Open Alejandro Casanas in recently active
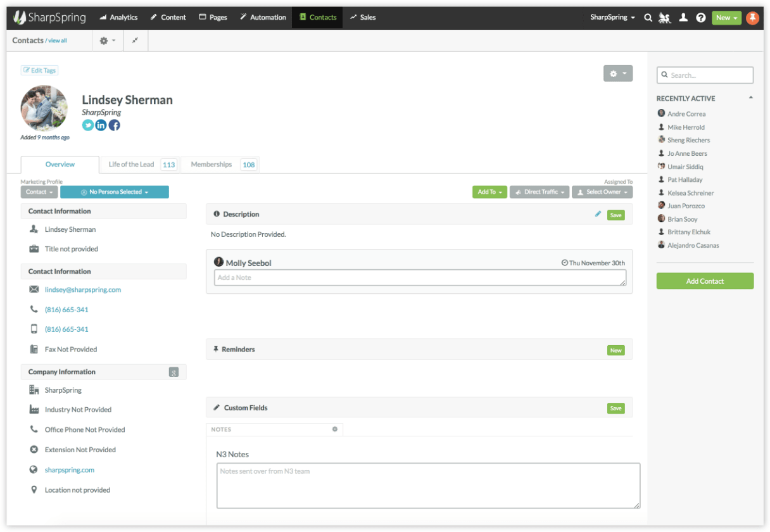The image size is (770, 532). tap(693, 245)
